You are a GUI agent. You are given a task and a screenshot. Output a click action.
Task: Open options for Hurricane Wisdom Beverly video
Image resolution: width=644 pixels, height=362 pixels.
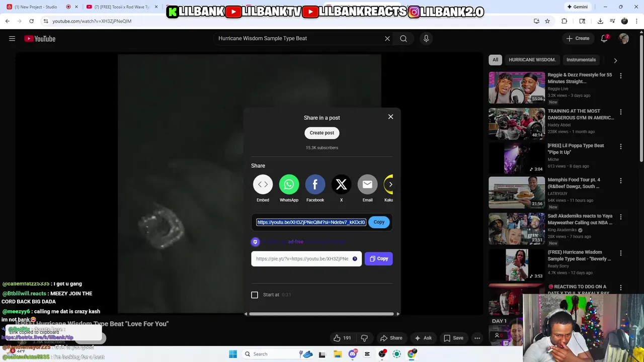click(620, 253)
